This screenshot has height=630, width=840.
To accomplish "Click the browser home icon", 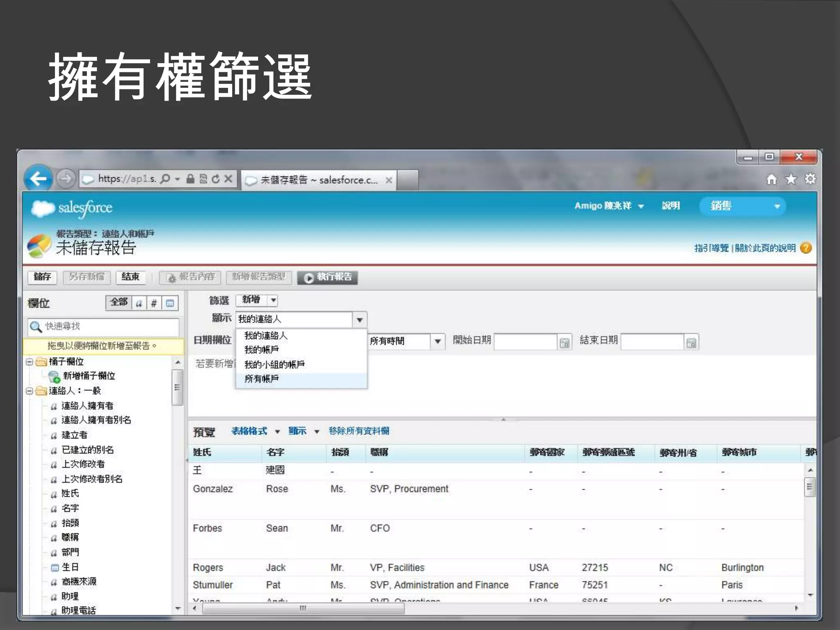I will click(772, 179).
